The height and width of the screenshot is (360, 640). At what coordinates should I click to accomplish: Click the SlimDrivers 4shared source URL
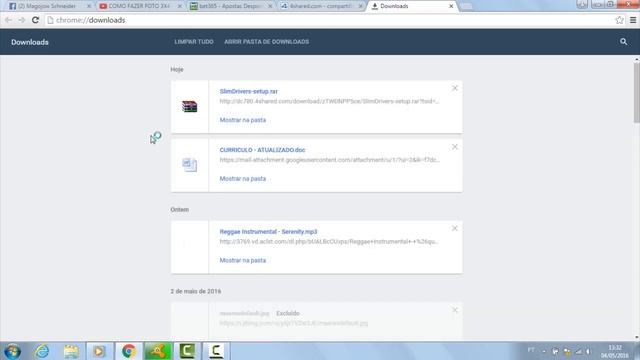point(329,101)
